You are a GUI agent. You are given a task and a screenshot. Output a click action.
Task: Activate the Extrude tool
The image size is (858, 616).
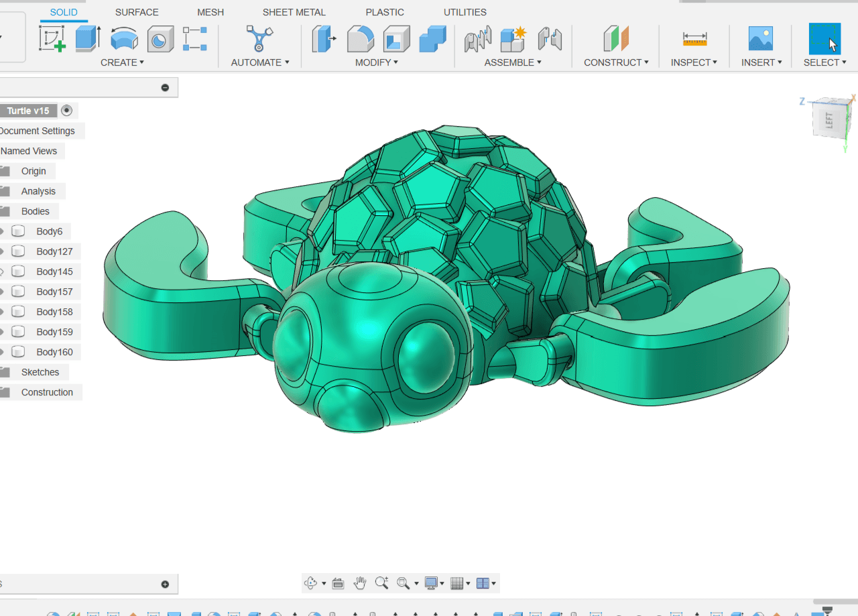click(88, 39)
